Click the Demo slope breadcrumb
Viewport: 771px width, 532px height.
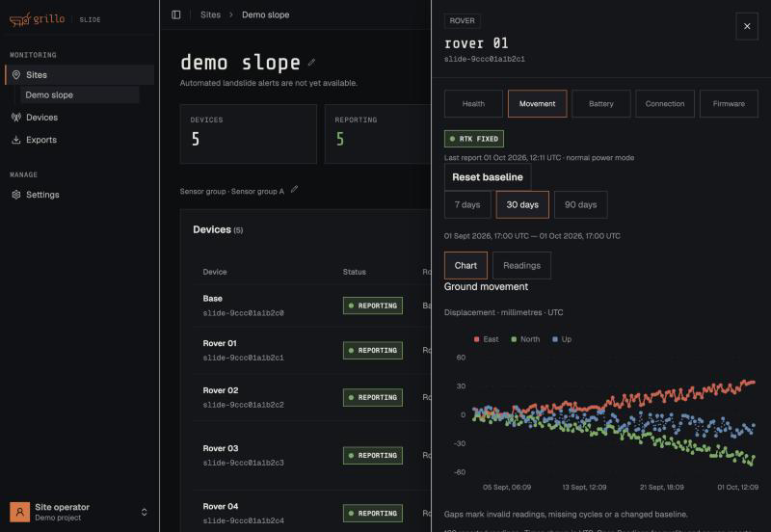[266, 14]
